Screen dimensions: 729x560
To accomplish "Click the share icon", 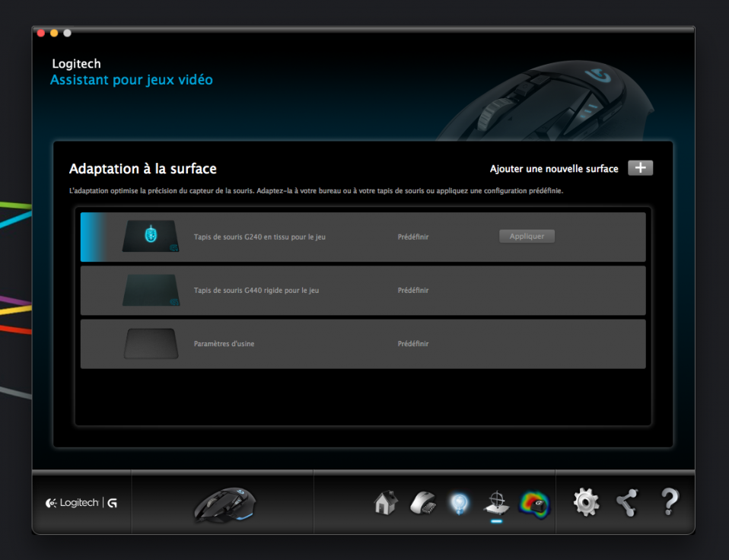I will pyautogui.click(x=627, y=502).
